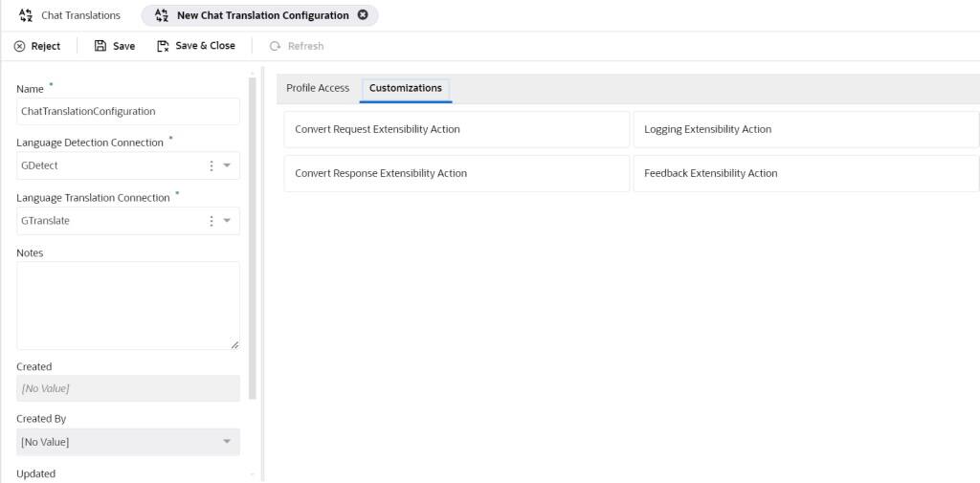Image resolution: width=980 pixels, height=483 pixels.
Task: Switch to the Profile Access tab
Action: [x=318, y=88]
